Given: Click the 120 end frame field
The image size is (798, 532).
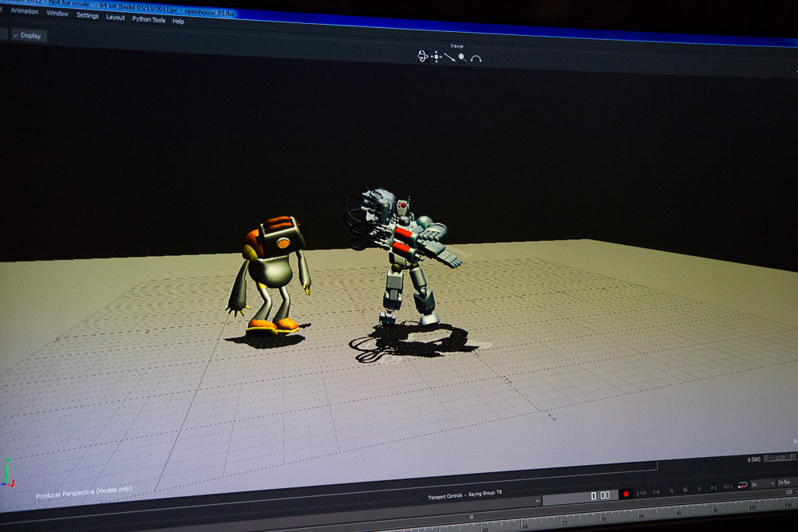Looking at the screenshot, I should 788,492.
